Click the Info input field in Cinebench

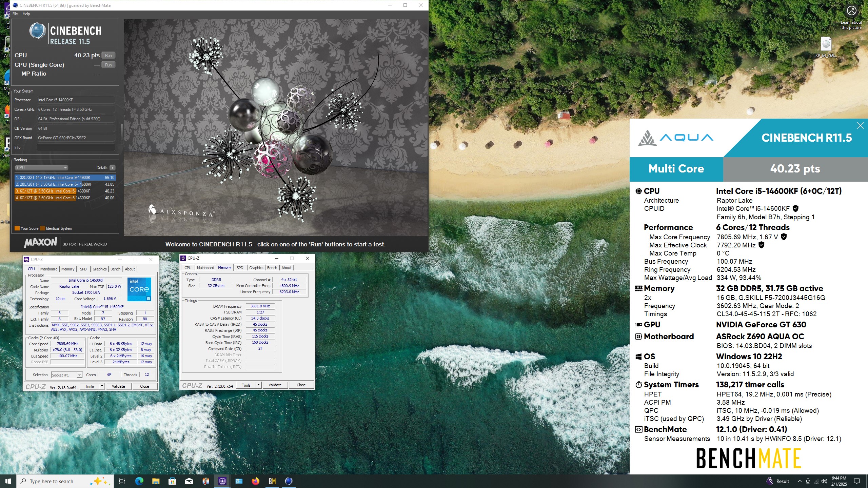(76, 147)
